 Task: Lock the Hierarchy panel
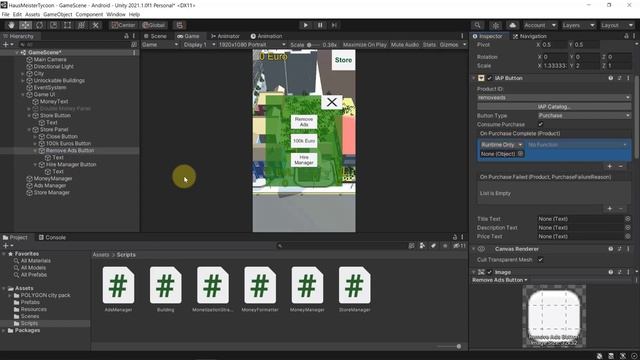(x=127, y=36)
